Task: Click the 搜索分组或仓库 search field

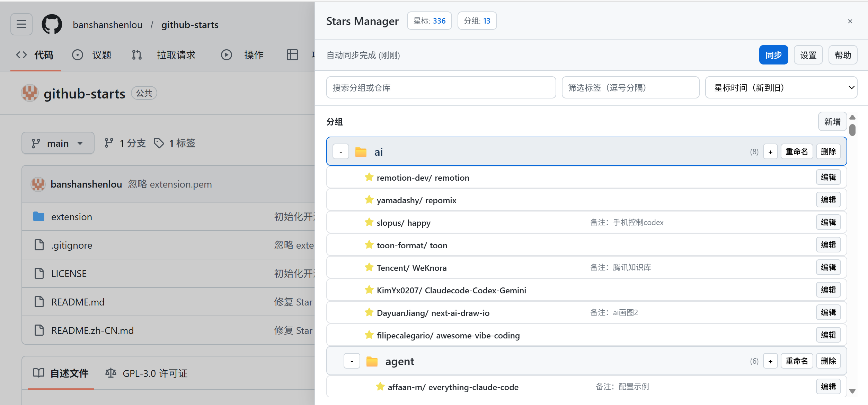Action: pyautogui.click(x=441, y=88)
